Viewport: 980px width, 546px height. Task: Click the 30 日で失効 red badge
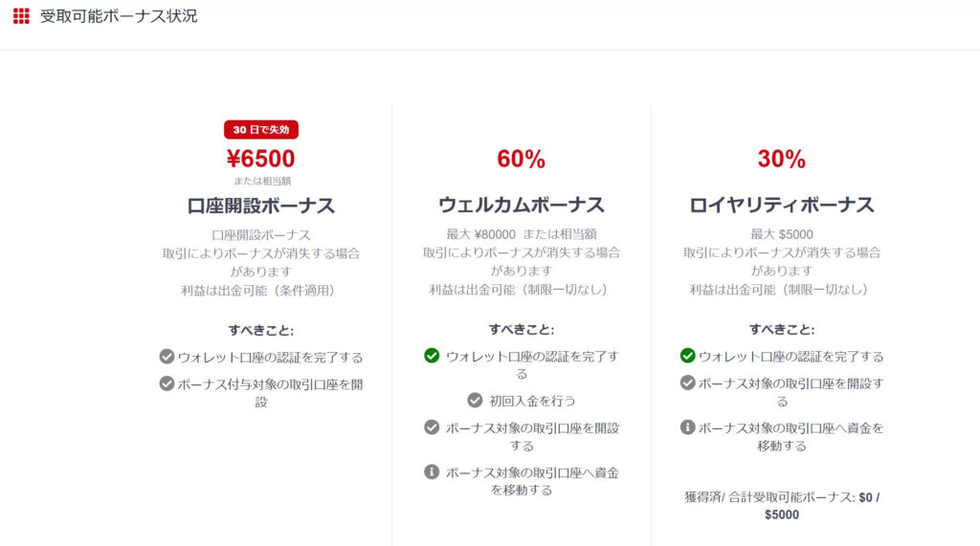coord(261,129)
